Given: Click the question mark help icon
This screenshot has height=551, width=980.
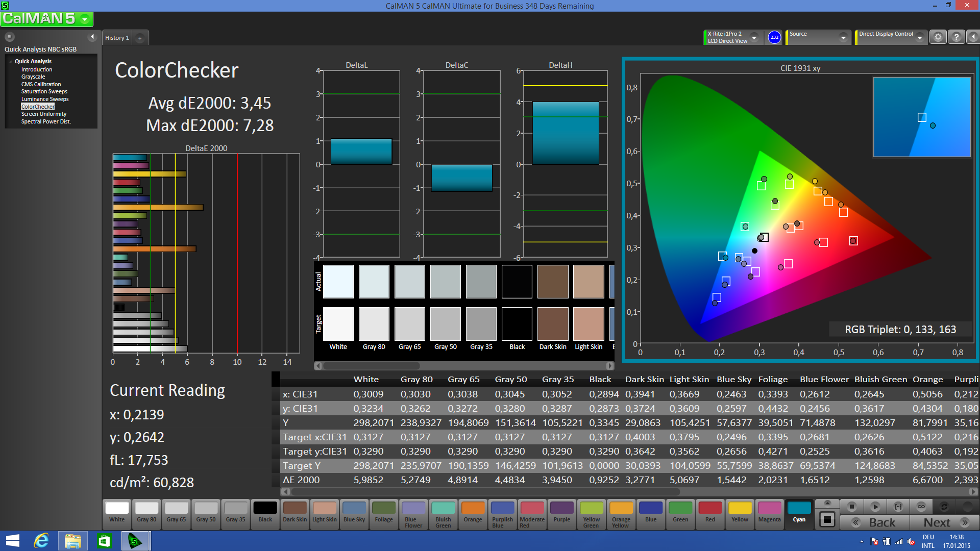Looking at the screenshot, I should click(957, 37).
